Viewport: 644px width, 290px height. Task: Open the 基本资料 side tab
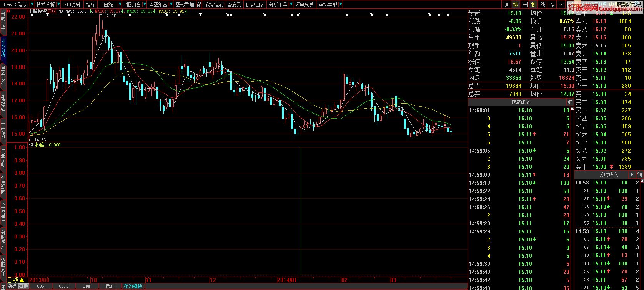click(x=3, y=75)
